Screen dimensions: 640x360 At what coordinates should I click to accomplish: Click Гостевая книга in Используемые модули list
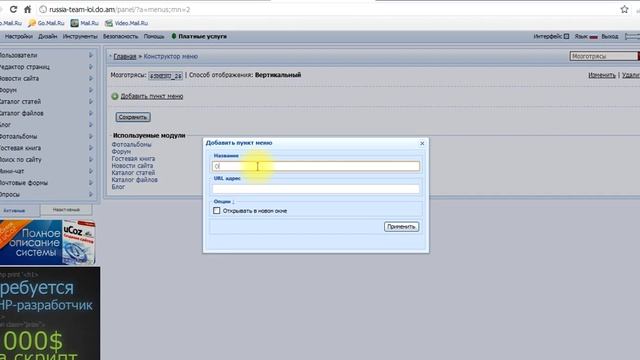tap(133, 158)
